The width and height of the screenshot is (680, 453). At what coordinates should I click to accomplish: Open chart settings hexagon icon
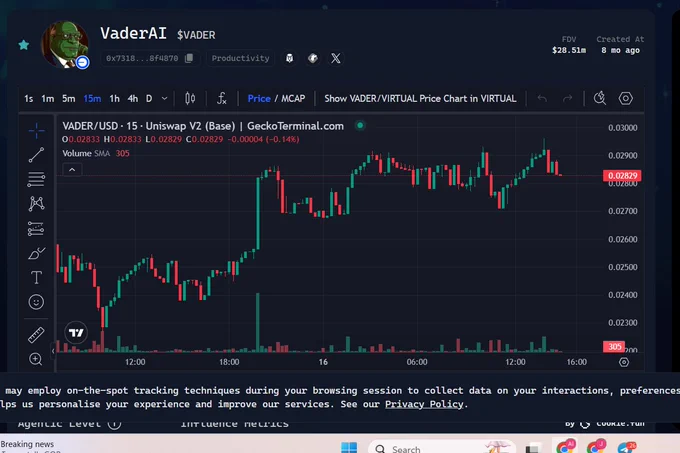(625, 98)
